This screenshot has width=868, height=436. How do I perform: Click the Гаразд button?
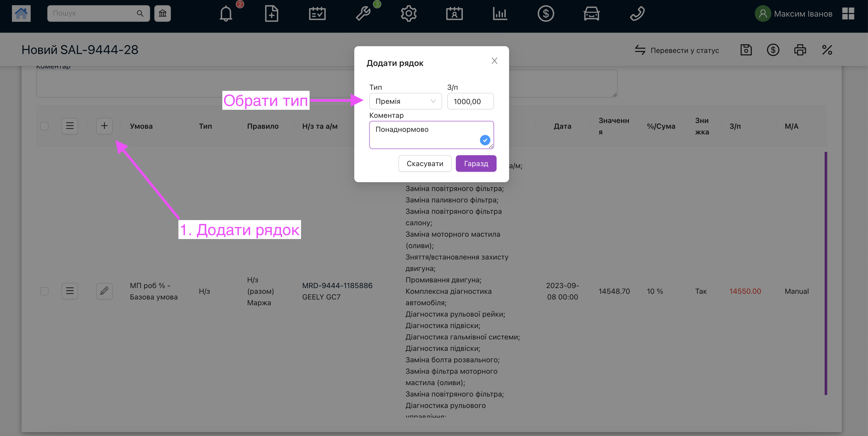tap(476, 163)
